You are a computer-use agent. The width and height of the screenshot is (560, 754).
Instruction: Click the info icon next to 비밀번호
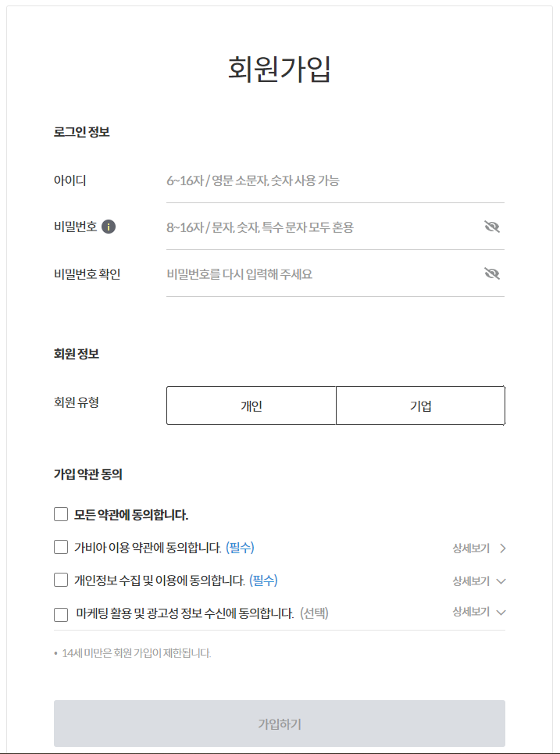(x=109, y=227)
